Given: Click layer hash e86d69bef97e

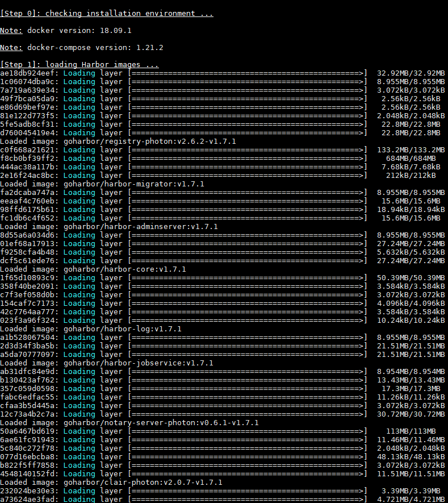Looking at the screenshot, I should (27, 107).
